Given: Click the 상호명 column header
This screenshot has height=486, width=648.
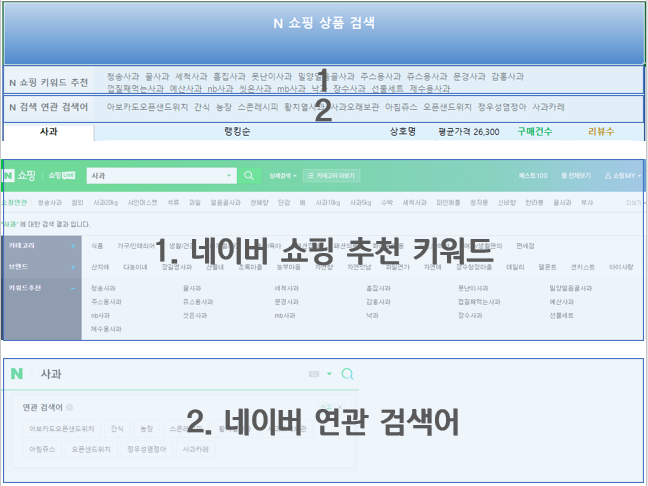Looking at the screenshot, I should click(x=403, y=132).
